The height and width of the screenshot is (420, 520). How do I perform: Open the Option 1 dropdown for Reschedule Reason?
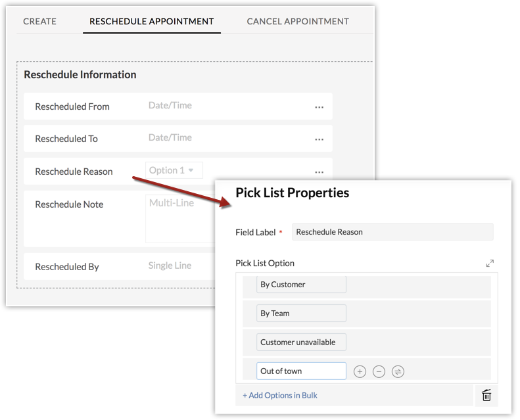pyautogui.click(x=174, y=170)
